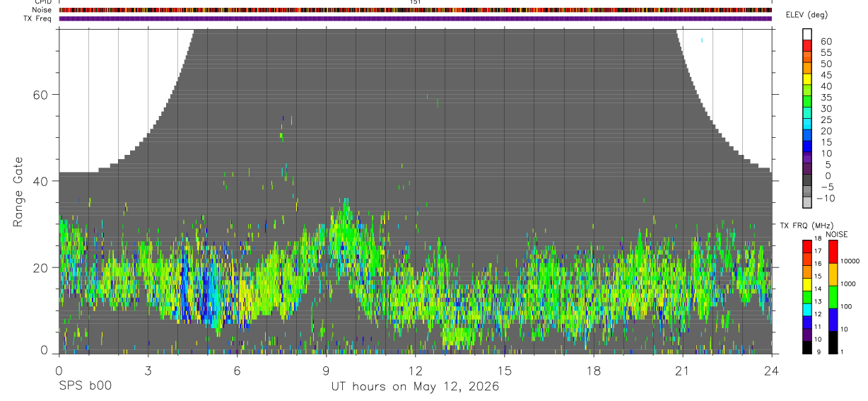Click the 6 UT hour tick label
The width and height of the screenshot is (868, 401).
[237, 370]
